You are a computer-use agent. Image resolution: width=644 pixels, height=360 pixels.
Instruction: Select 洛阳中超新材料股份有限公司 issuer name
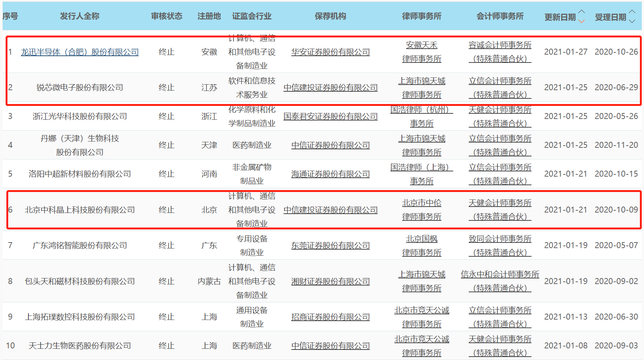pyautogui.click(x=80, y=174)
